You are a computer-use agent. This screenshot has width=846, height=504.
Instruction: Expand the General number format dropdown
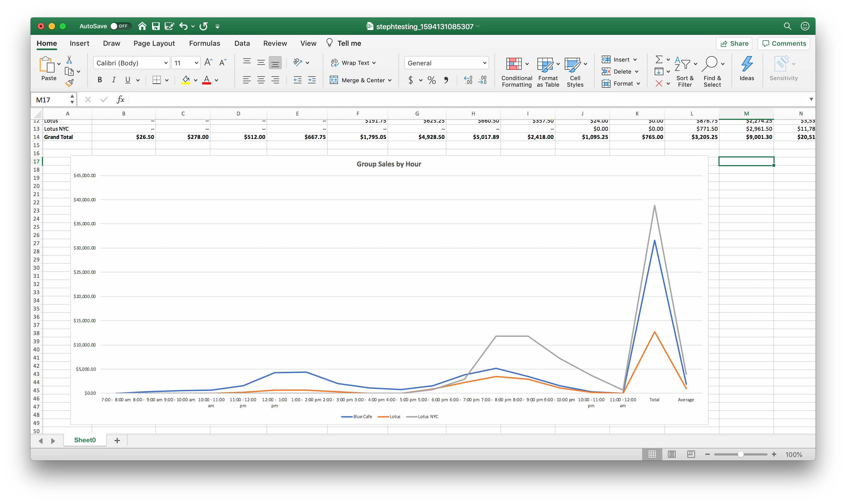(x=485, y=63)
